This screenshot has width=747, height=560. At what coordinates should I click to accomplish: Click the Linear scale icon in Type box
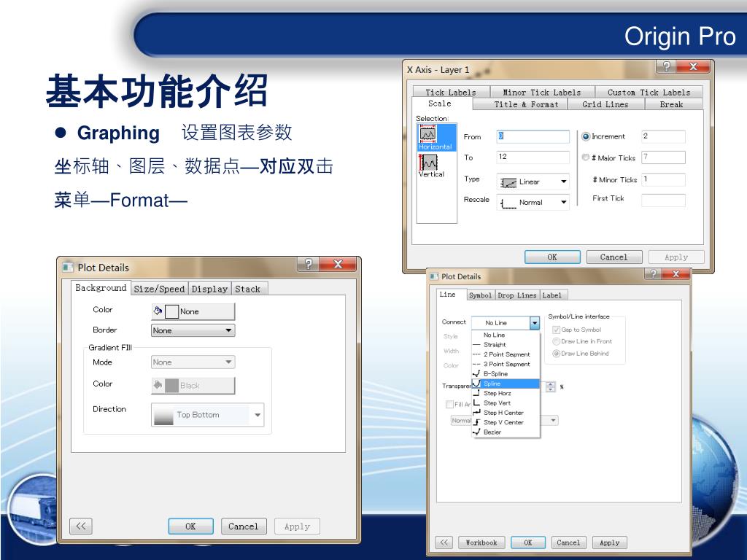click(x=508, y=182)
